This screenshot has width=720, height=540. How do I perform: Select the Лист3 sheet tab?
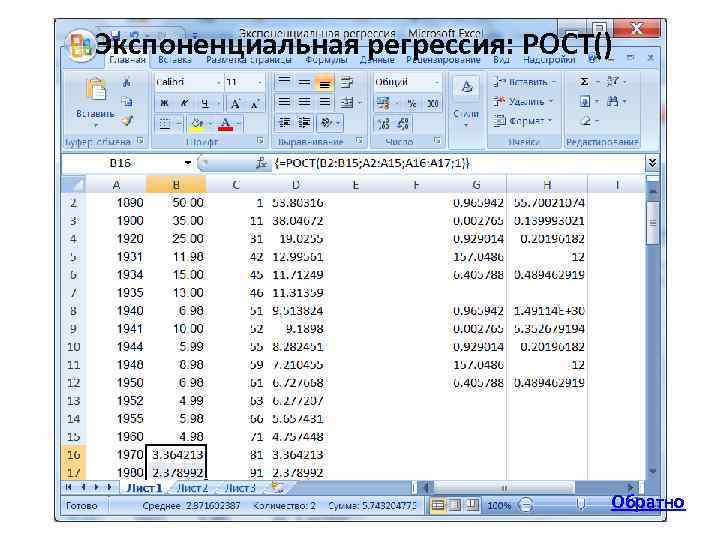click(240, 488)
